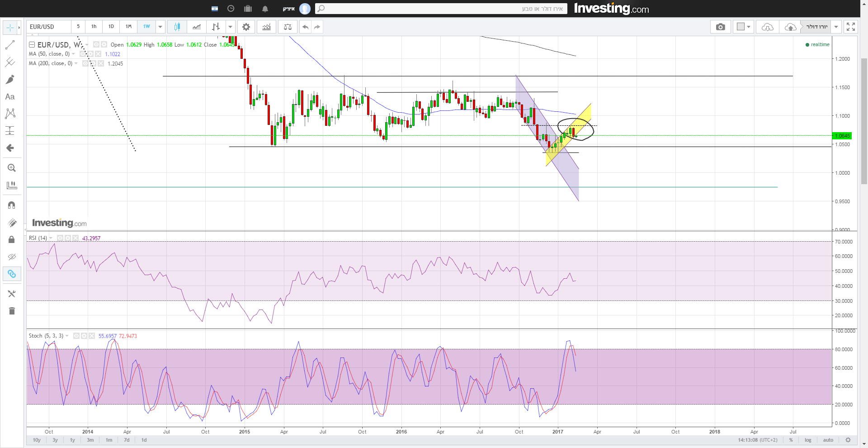The width and height of the screenshot is (868, 448).
Task: Undo the last chart action
Action: [x=306, y=27]
